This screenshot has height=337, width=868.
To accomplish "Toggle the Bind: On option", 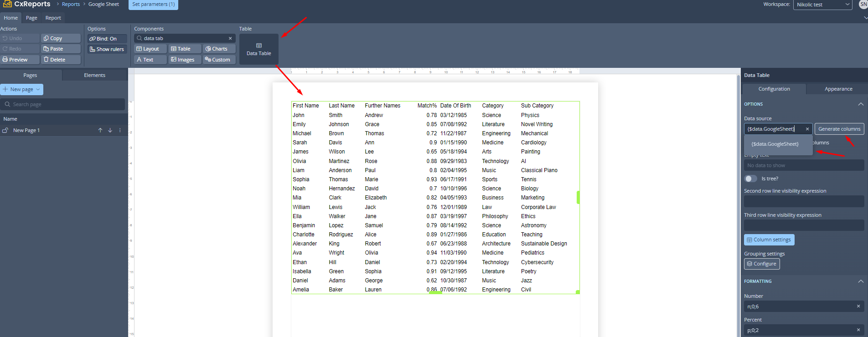I will pyautogui.click(x=107, y=39).
